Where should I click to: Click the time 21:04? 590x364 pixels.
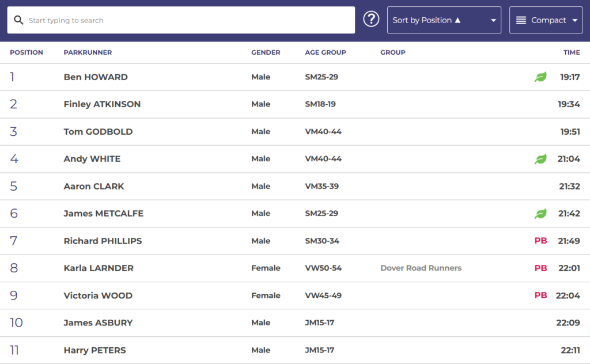pos(569,159)
